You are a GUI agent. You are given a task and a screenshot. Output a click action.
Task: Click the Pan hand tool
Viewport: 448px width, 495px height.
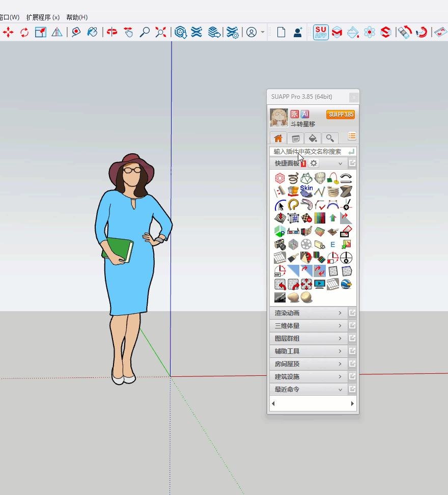click(128, 32)
